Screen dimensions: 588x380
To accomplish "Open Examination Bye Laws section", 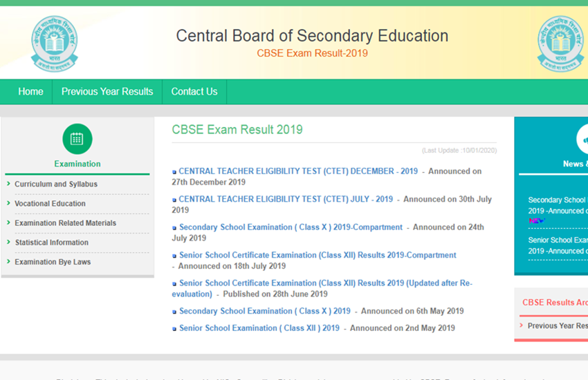I will pos(53,262).
